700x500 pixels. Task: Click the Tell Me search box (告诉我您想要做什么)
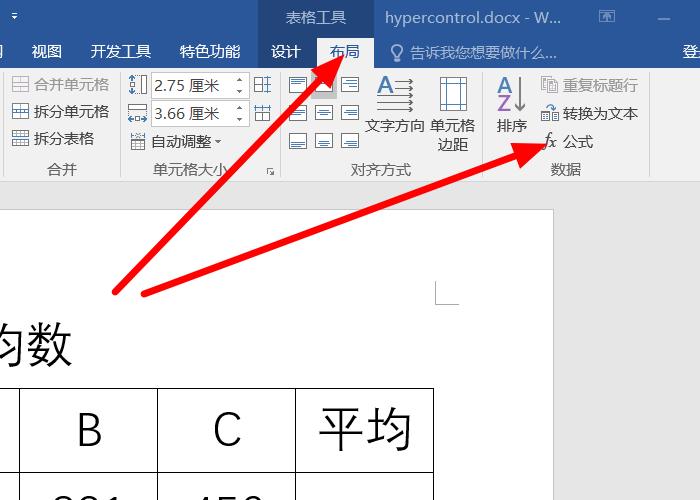point(474,53)
